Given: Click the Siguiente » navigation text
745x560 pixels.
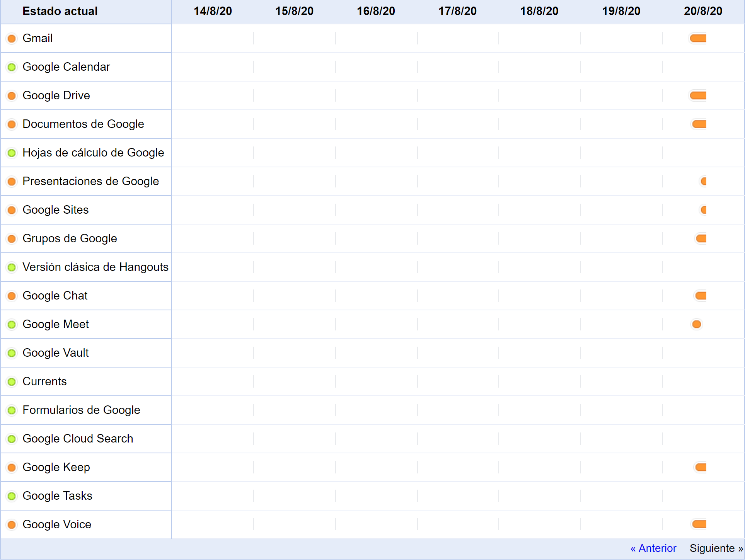Looking at the screenshot, I should [716, 548].
